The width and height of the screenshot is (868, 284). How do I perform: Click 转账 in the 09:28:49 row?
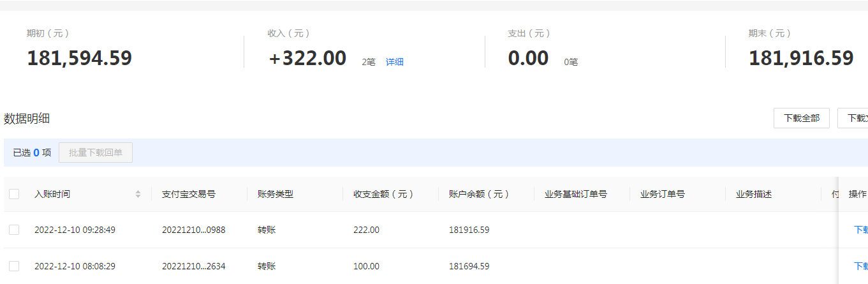click(x=267, y=230)
